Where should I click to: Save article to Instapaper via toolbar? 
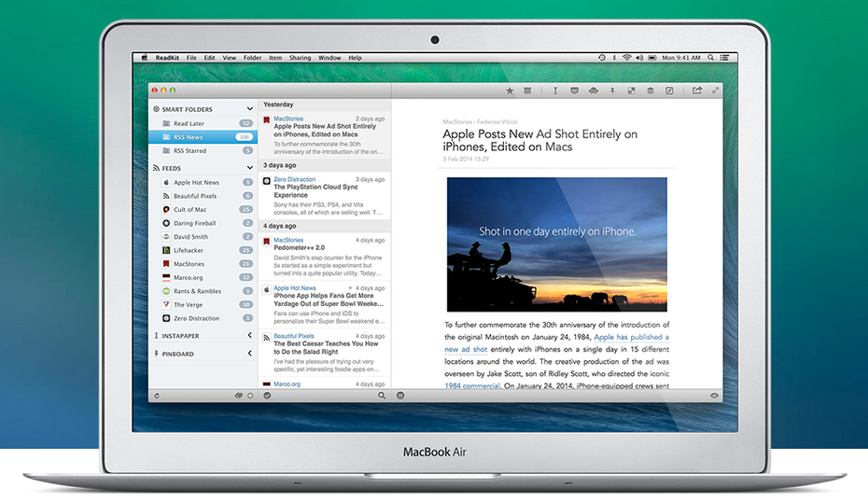click(555, 91)
